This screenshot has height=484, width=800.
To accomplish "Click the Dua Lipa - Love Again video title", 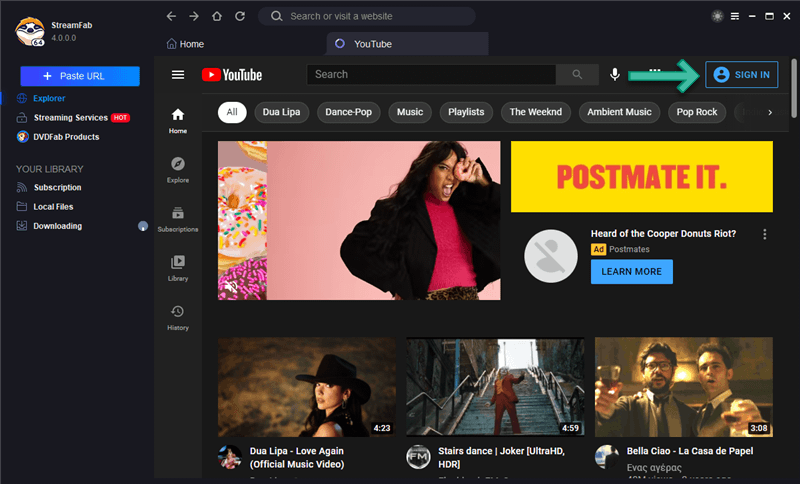I will coord(297,457).
